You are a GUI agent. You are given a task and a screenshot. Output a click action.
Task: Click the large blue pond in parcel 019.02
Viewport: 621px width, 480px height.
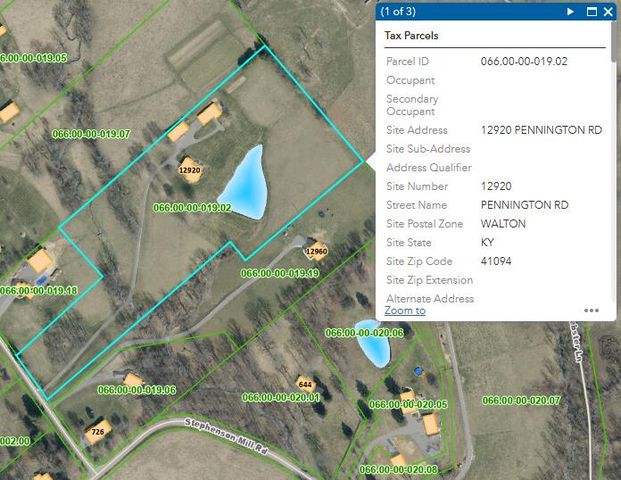(x=246, y=186)
